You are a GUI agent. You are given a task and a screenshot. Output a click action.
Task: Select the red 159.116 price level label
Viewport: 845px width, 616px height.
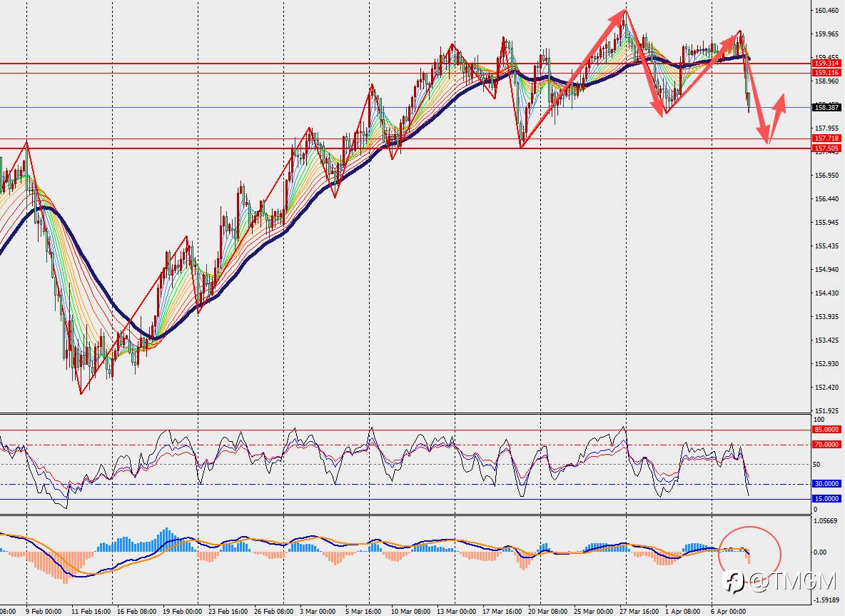[826, 73]
